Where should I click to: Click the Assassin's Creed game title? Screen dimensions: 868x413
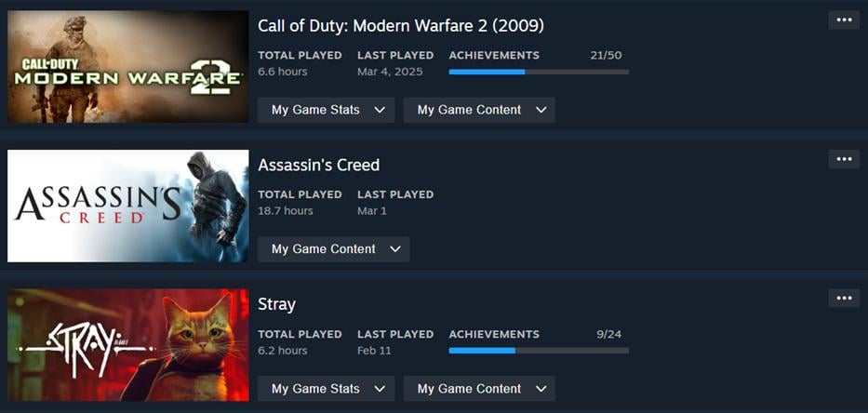click(x=318, y=165)
